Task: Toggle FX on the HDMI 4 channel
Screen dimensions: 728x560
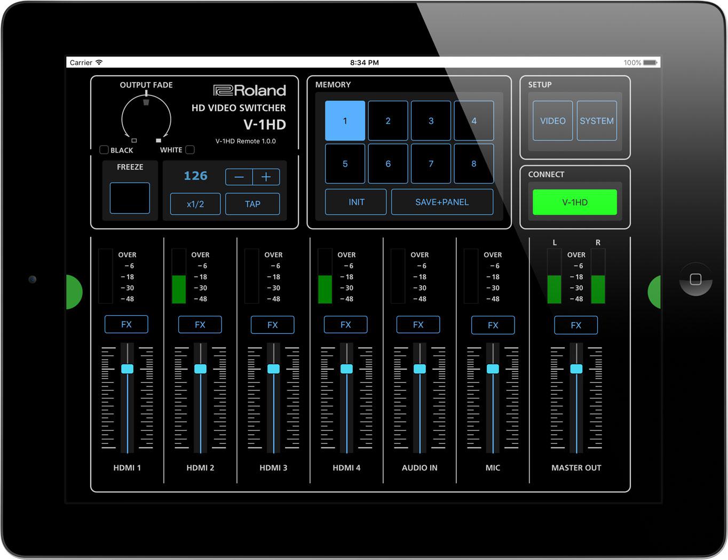Action: pos(345,325)
